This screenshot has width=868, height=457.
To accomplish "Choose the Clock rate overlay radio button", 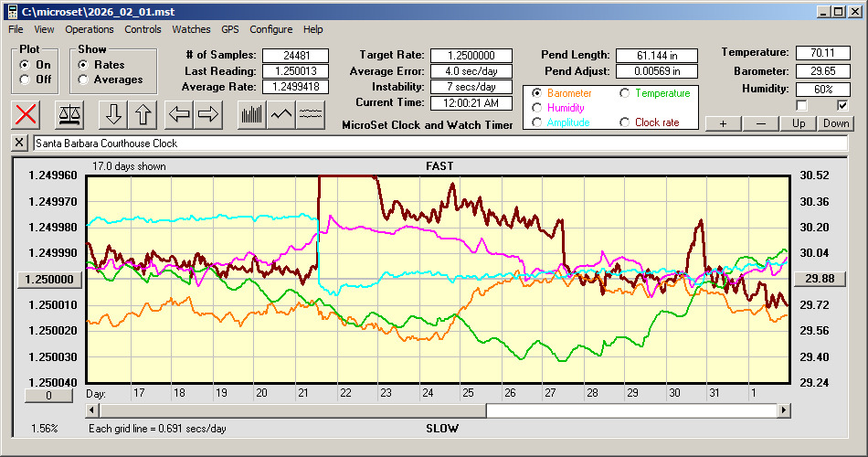I will coord(625,122).
